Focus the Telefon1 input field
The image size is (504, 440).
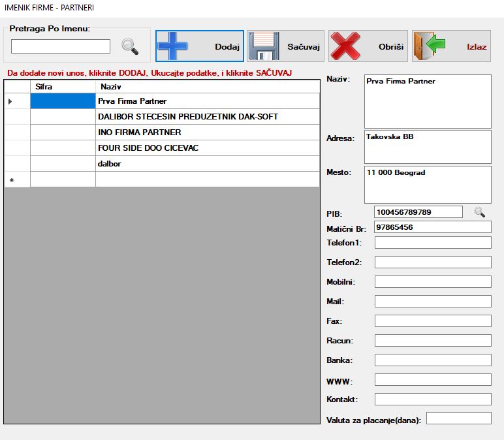tap(433, 243)
